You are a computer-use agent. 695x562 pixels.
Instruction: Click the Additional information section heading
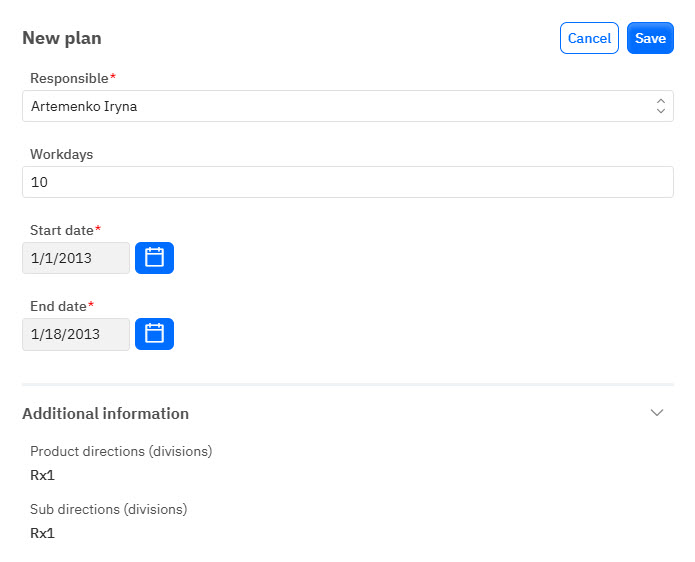pos(105,413)
